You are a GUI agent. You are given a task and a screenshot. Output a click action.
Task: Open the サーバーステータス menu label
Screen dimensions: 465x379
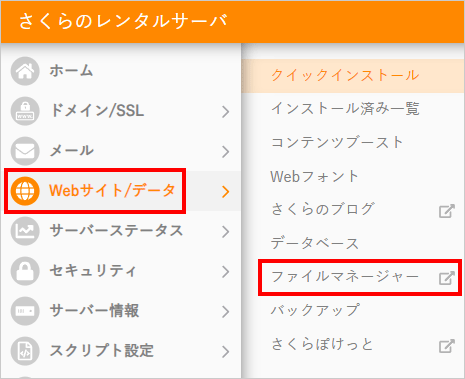pos(116,230)
